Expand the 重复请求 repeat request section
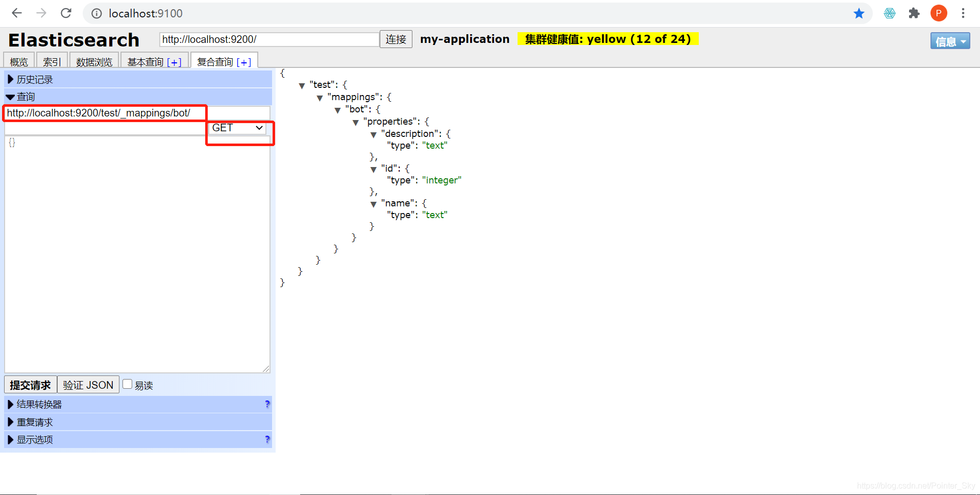Screen dimensions: 980x495 138,422
